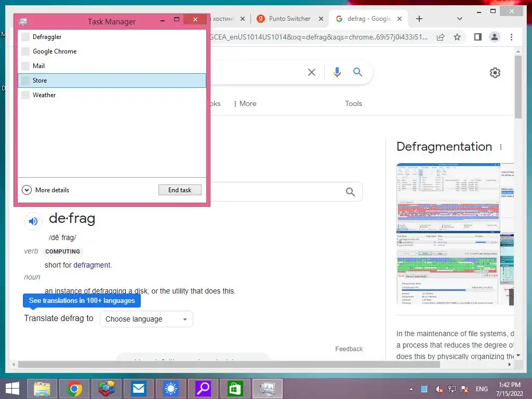532x399 pixels.
Task: Click the vertical page scrollbar thumb
Action: click(x=518, y=87)
